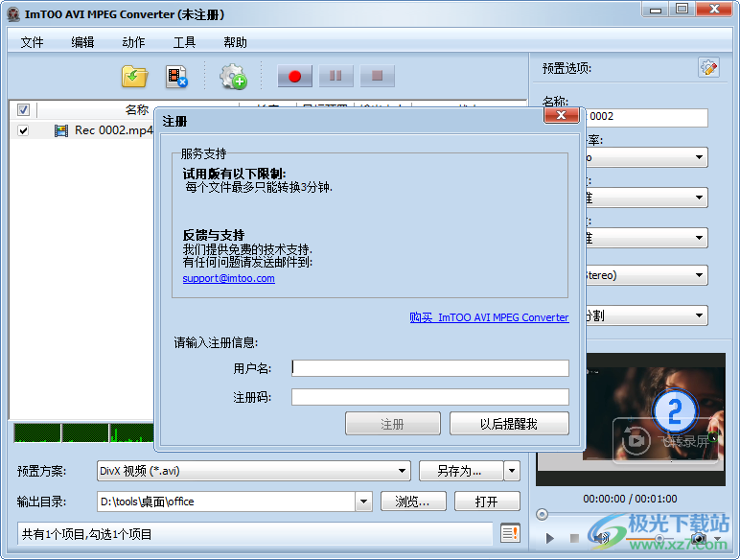Click the 打开 open folder button
This screenshot has width=740, height=560.
click(487, 502)
